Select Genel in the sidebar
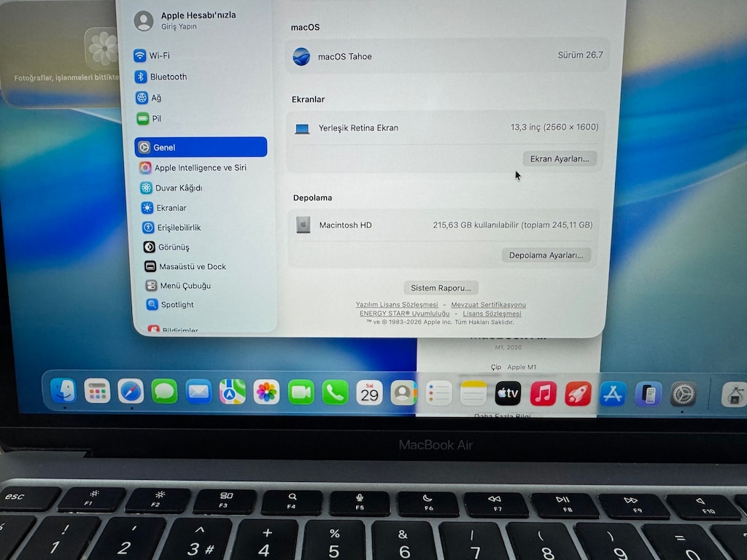Viewport: 747px width, 560px height. point(201,147)
